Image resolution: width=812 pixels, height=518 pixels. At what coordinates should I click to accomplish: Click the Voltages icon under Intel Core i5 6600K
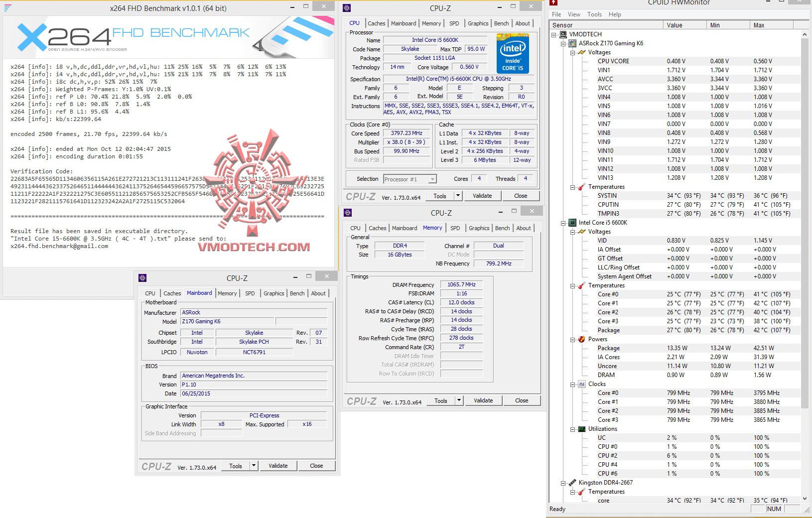tap(581, 232)
